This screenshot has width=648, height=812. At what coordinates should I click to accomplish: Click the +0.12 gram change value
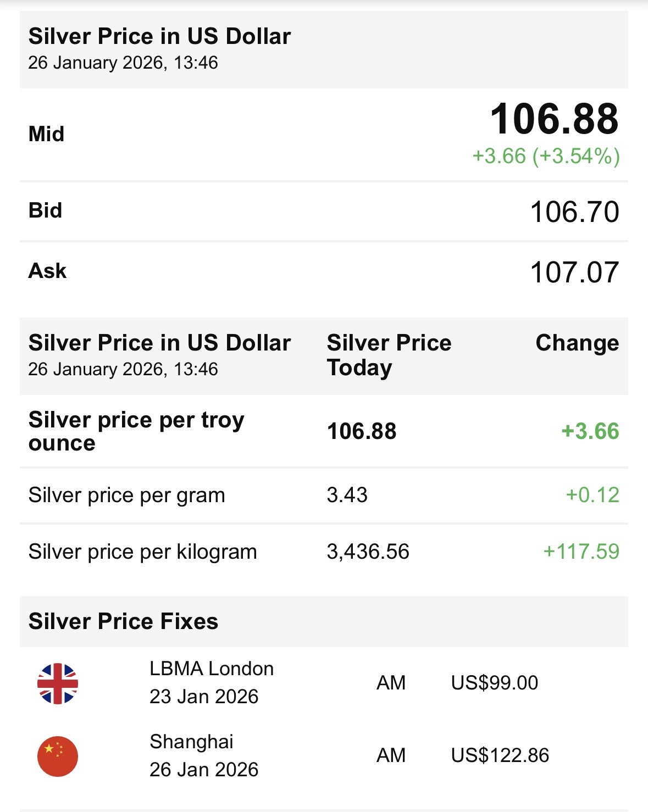(592, 495)
